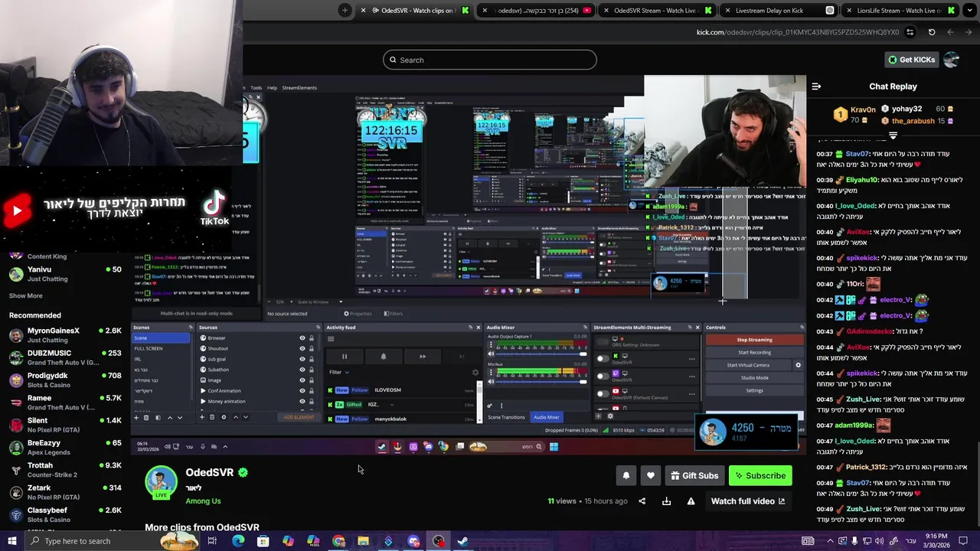Toggle visibility eye for Browser source in OBS
The width and height of the screenshot is (980, 551).
pyautogui.click(x=302, y=338)
